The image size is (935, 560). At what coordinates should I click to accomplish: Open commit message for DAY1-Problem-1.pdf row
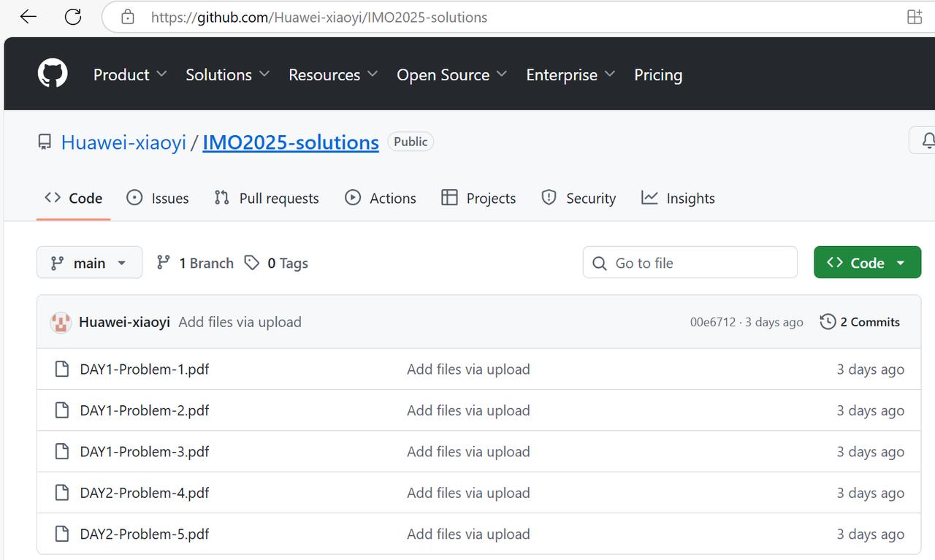click(468, 369)
